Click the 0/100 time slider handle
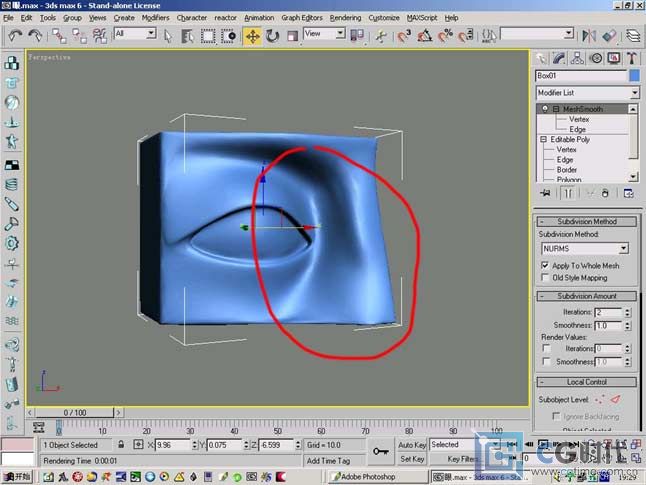Image resolution: width=646 pixels, height=485 pixels. (x=75, y=412)
